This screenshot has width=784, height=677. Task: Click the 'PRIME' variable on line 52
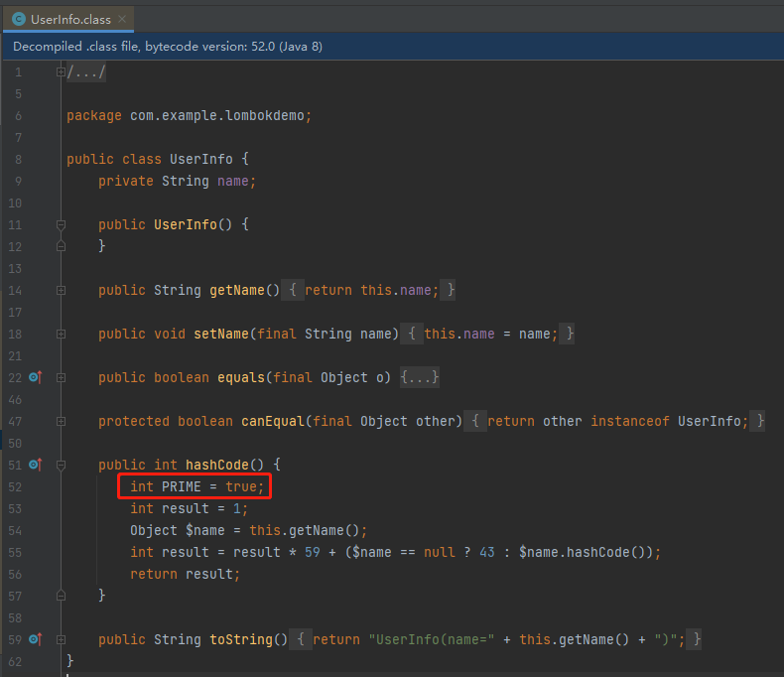[x=181, y=486]
